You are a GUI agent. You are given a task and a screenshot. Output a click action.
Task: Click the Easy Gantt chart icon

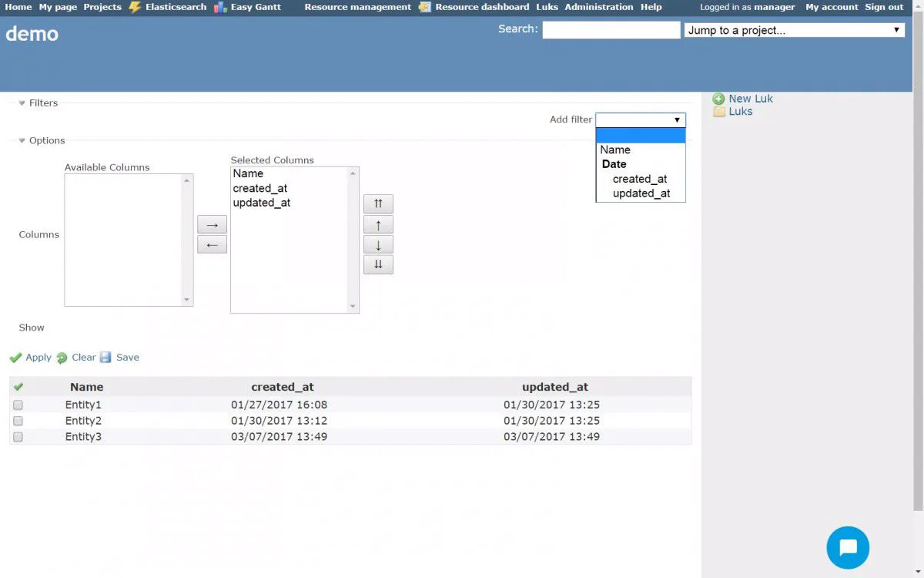pos(220,7)
